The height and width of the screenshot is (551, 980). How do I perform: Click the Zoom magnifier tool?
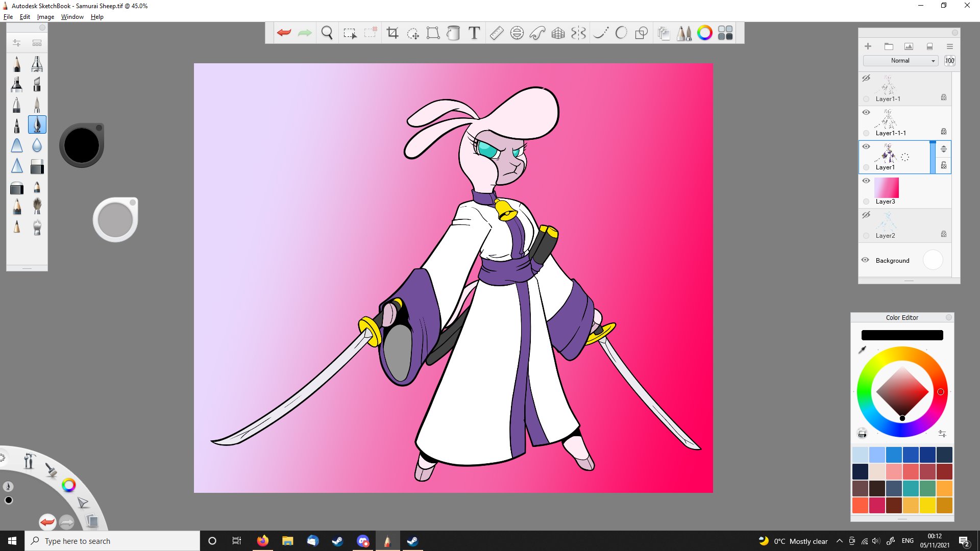point(327,33)
